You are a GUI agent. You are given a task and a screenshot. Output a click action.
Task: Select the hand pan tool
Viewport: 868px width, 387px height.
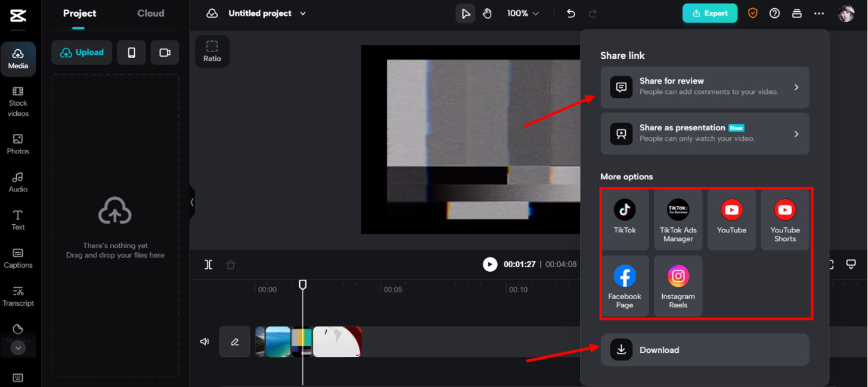click(487, 13)
